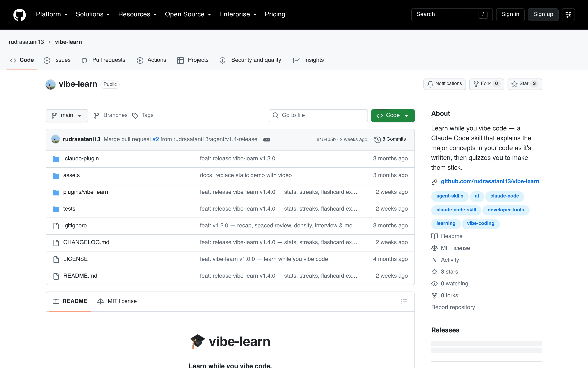The image size is (588, 368).
Task: Go to the GitHub homepage logo
Action: [19, 15]
